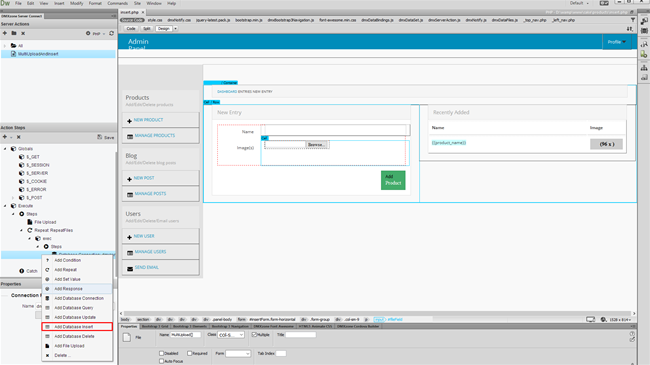Toggle the Multiple checkbox
The width and height of the screenshot is (650, 365).
(x=254, y=335)
